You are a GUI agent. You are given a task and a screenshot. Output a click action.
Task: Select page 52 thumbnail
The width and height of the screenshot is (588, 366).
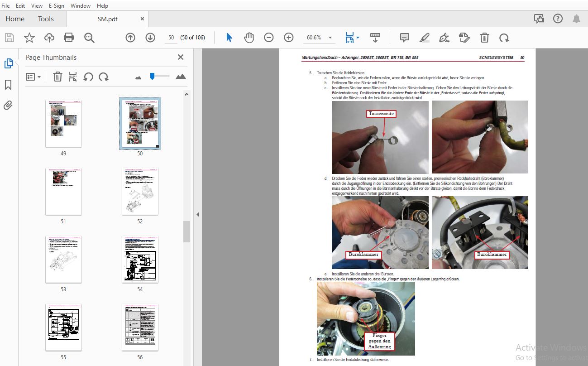(x=140, y=192)
